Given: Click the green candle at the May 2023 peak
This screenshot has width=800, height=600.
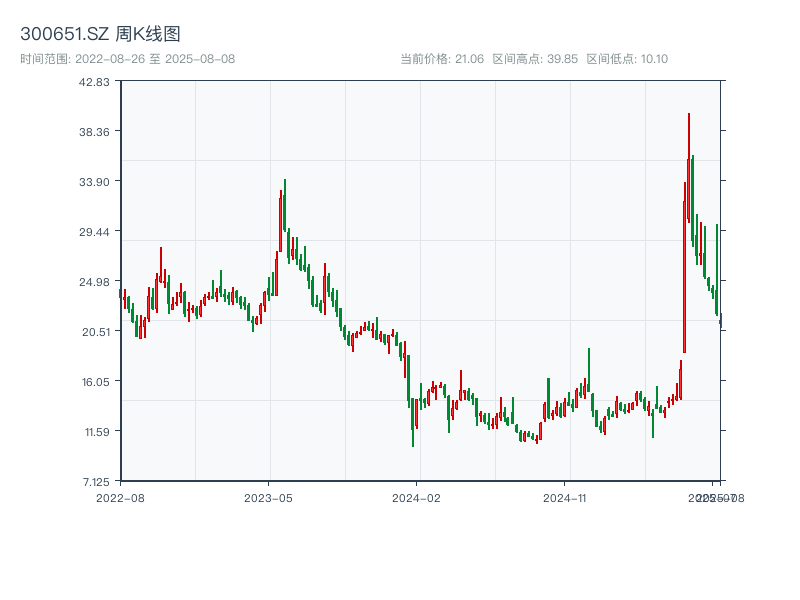Looking at the screenshot, I should pos(285,205).
